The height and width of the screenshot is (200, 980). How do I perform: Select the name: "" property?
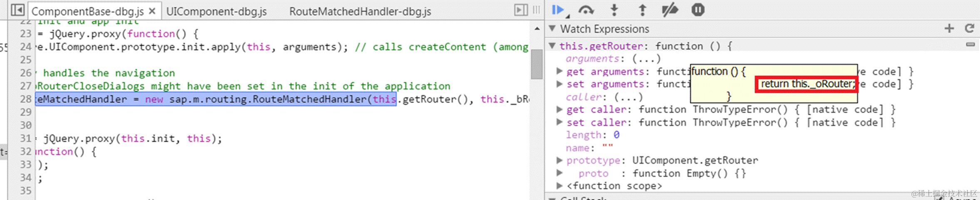click(x=589, y=148)
